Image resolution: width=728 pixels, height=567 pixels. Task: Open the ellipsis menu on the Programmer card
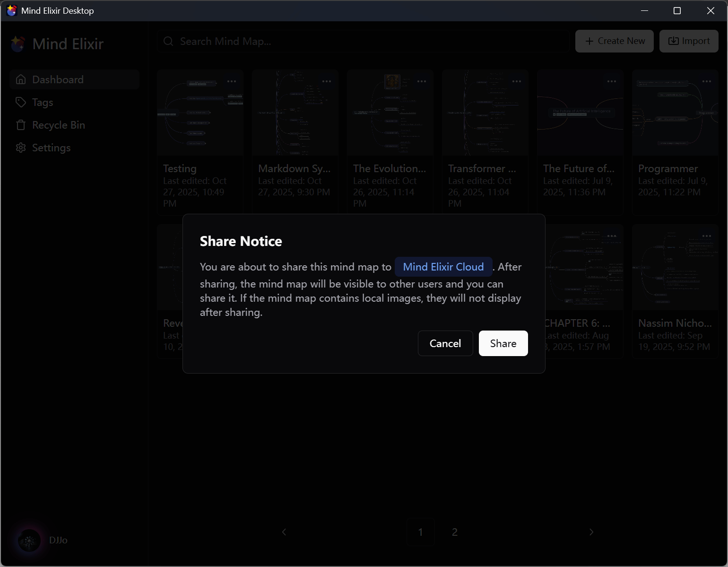[x=707, y=81]
